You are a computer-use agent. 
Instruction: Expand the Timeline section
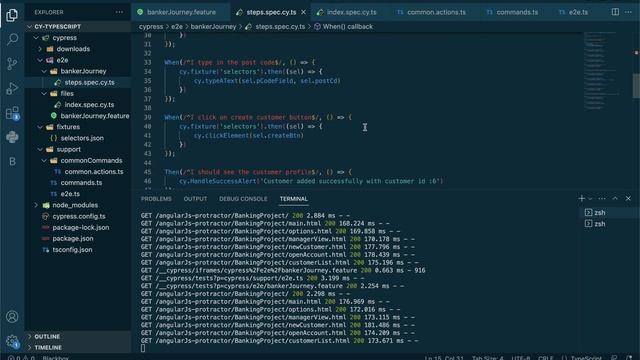78,347
